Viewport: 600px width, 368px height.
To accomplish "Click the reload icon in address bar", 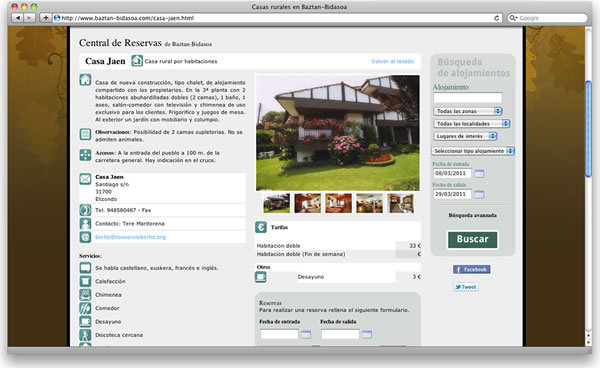I will pos(496,18).
